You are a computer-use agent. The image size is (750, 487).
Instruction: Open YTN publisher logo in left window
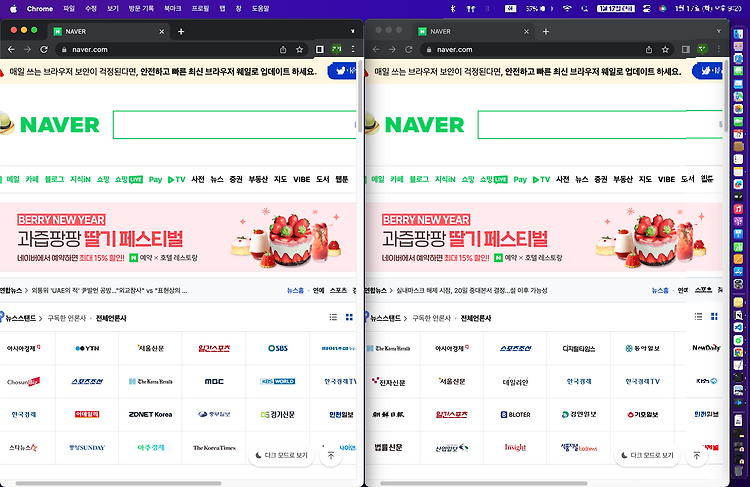pos(87,348)
